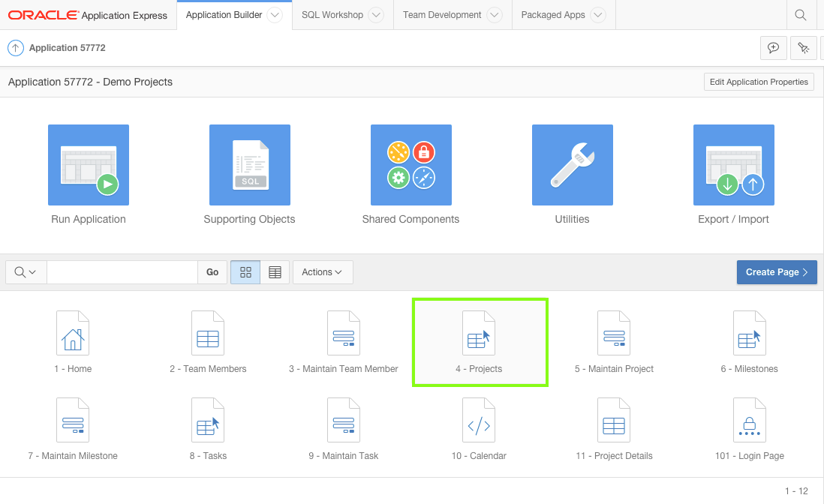Open page 2 - Team Members icon
This screenshot has height=504, width=824.
tap(208, 333)
